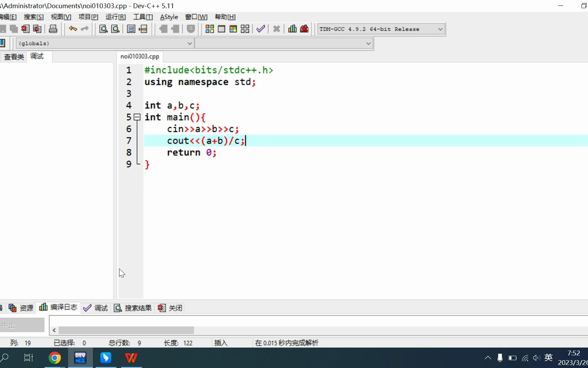The height and width of the screenshot is (368, 588).
Task: Select the 搜索结果 output tab
Action: [137, 308]
